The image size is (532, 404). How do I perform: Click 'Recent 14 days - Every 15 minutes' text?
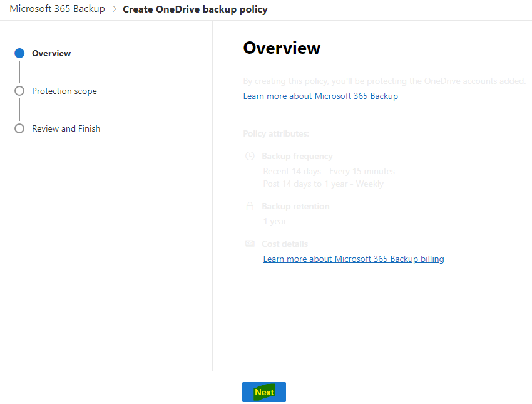click(329, 171)
